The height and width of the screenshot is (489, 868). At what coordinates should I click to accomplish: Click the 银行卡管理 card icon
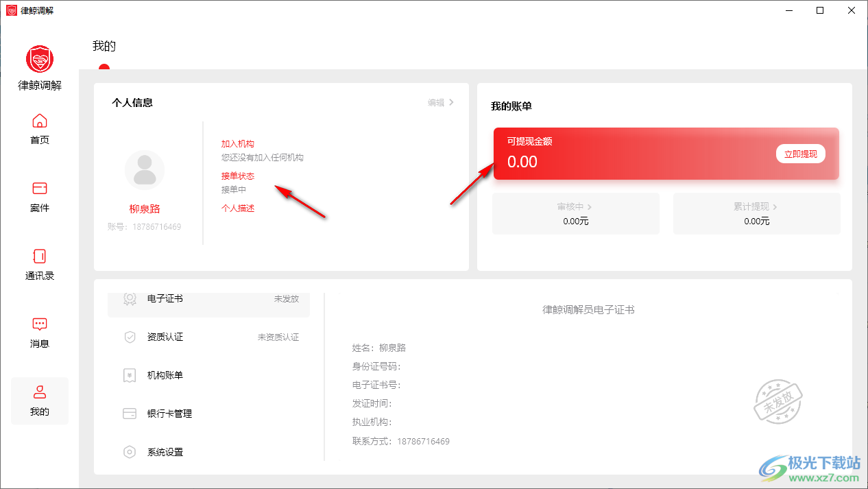point(130,414)
